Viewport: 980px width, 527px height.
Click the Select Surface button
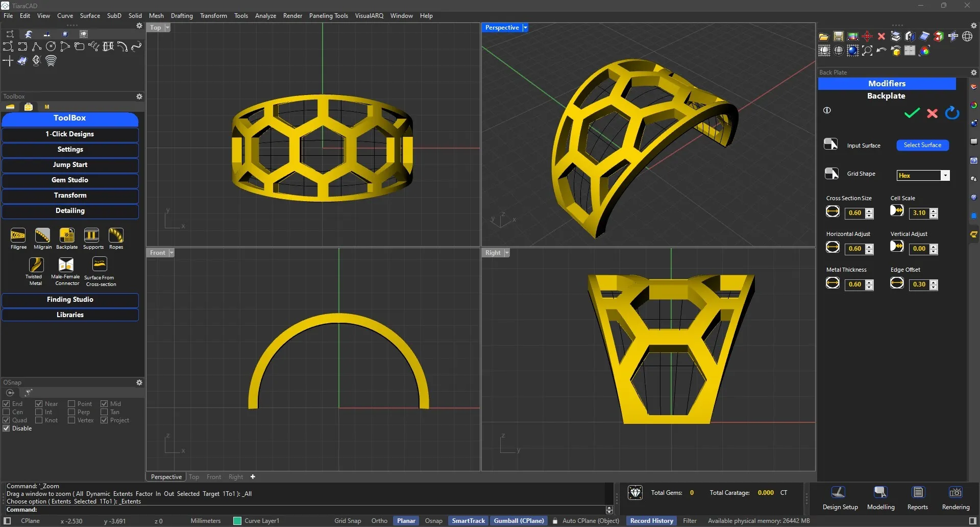pyautogui.click(x=922, y=145)
